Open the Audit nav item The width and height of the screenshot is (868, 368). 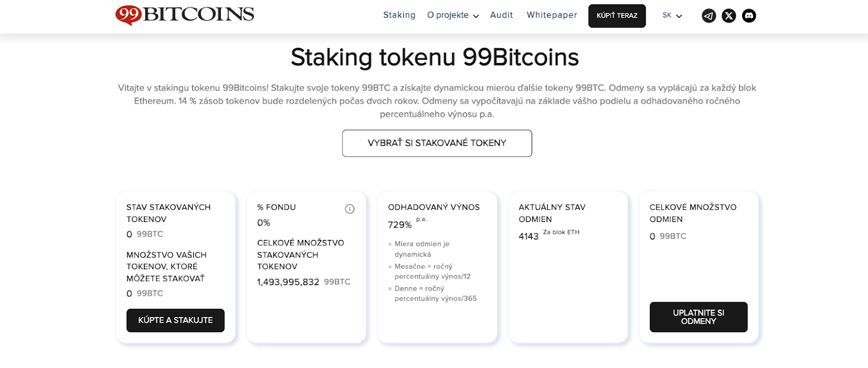pyautogui.click(x=501, y=15)
